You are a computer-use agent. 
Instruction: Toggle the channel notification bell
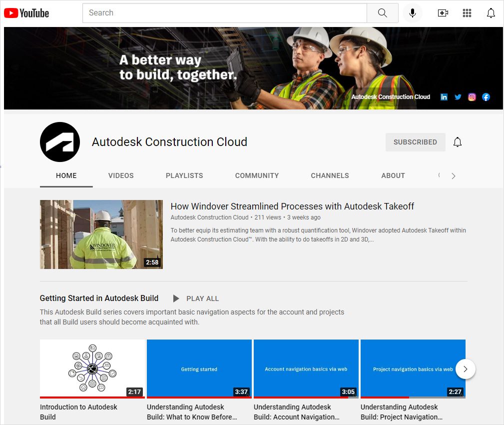point(458,142)
